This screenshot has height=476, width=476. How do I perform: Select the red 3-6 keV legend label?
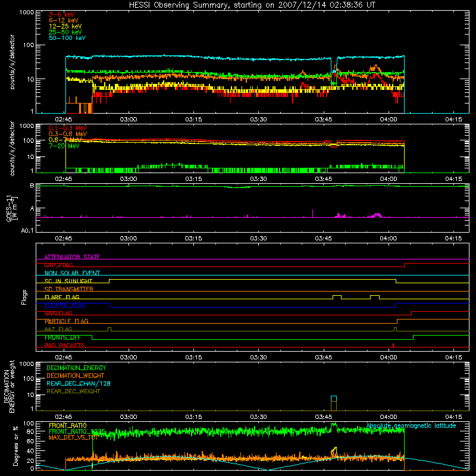point(62,14)
